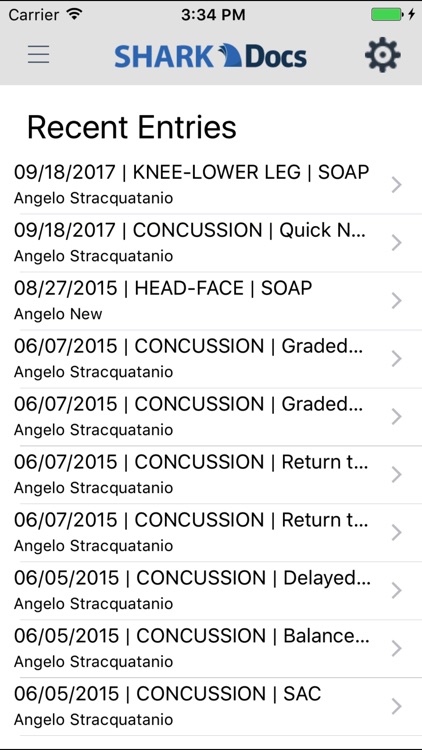
Task: Open chevron for CONCUSSION Delayed... entry
Action: click(396, 591)
